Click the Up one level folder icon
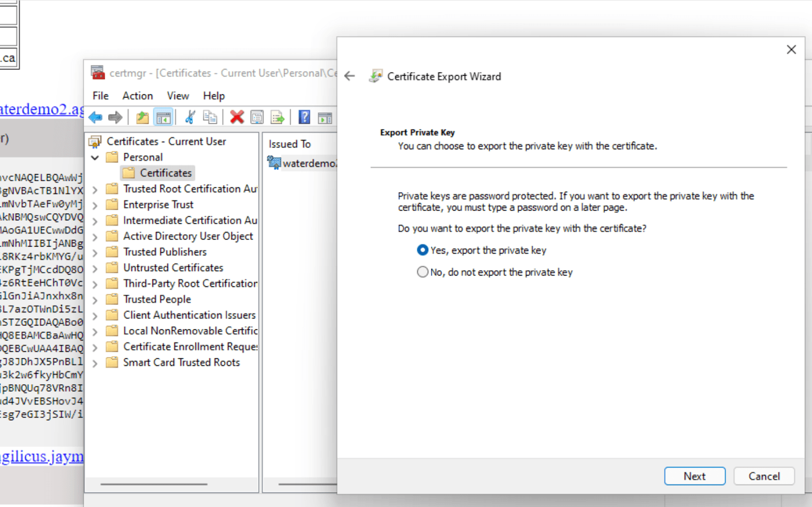The width and height of the screenshot is (812, 507). pos(143,118)
